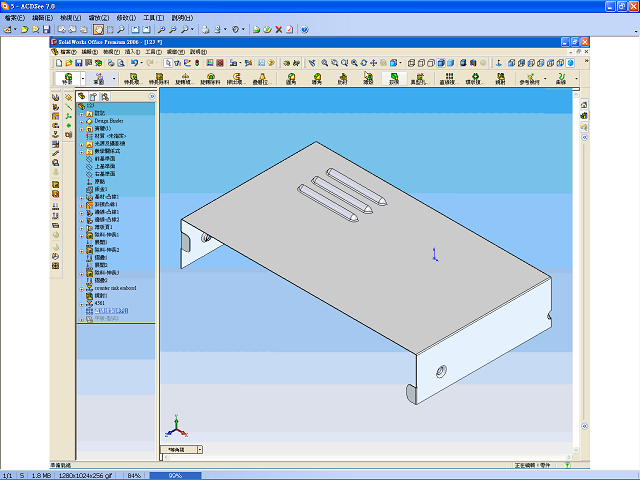
Task: Select the ACDSee magnifier zoom tool
Action: tap(121, 29)
